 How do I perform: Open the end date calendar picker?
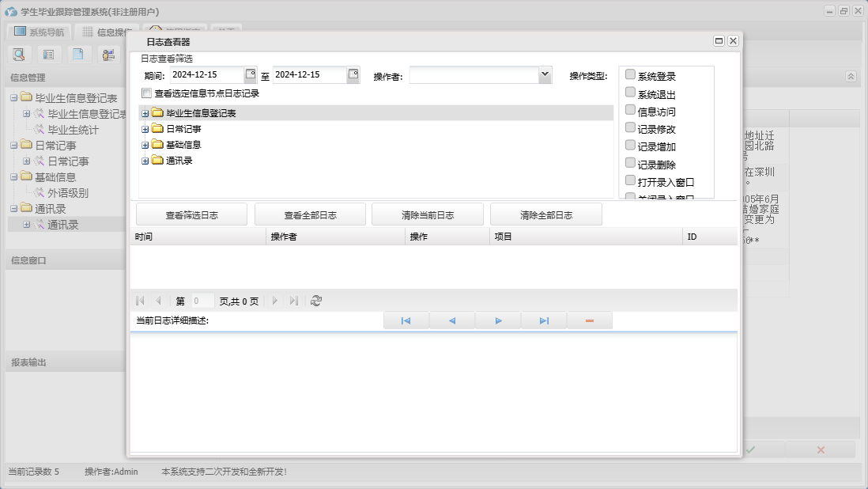[353, 74]
